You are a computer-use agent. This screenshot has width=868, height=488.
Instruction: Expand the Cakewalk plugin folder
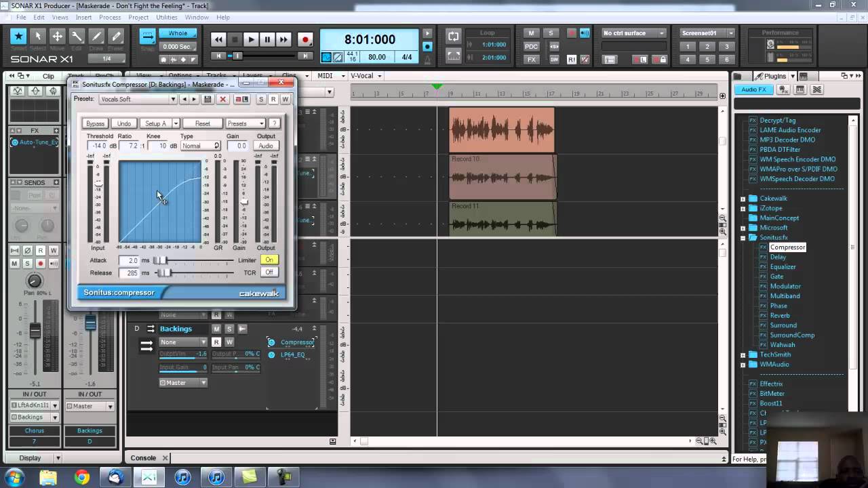click(743, 199)
